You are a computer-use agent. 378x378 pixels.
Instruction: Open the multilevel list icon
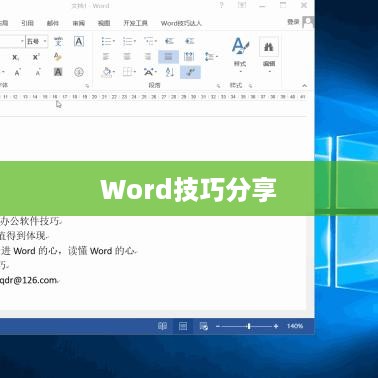point(150,41)
